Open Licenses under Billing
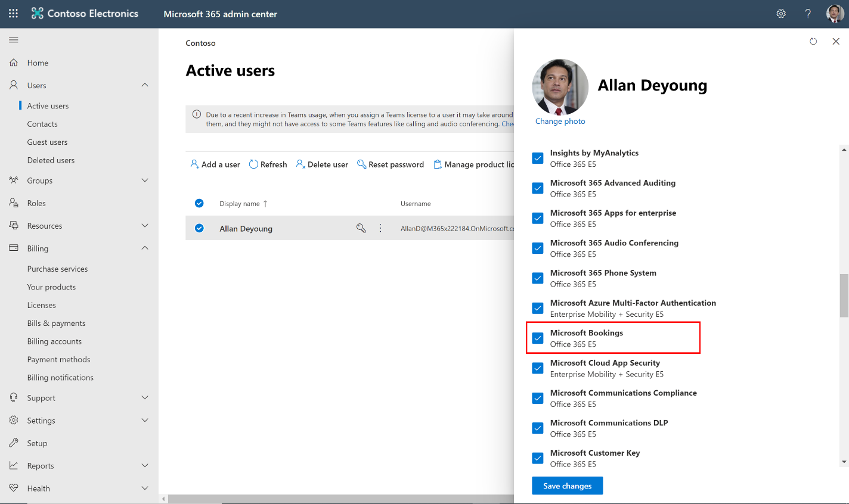The image size is (849, 504). (42, 305)
